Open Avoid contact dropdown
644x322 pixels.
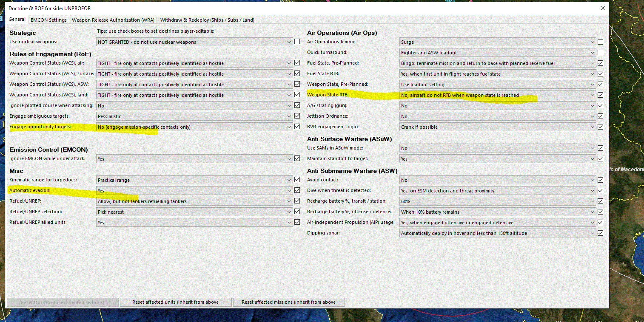498,180
